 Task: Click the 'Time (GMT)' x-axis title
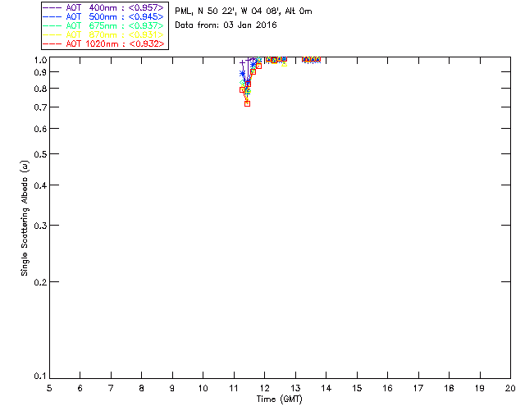pyautogui.click(x=279, y=399)
